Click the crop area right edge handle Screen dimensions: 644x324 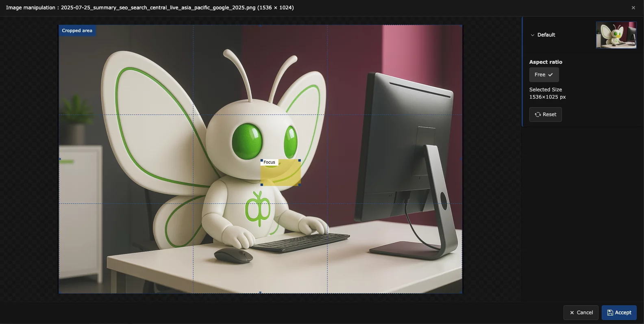tap(461, 159)
